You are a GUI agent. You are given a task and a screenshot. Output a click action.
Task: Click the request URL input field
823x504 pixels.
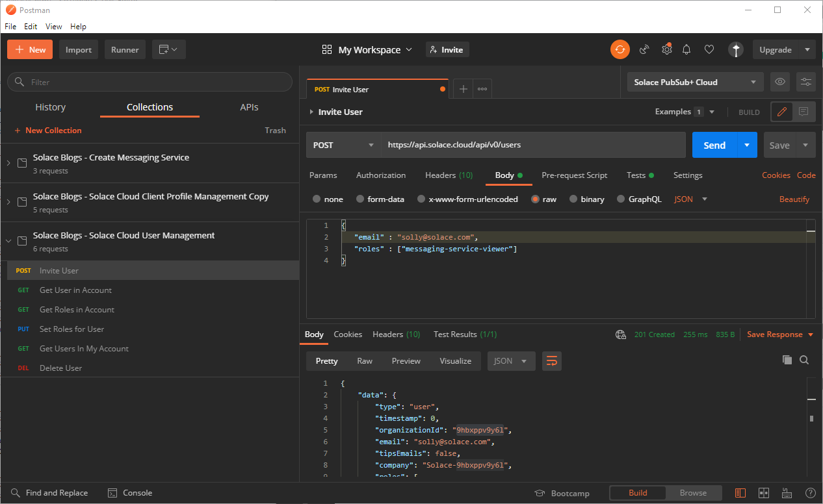tap(532, 145)
